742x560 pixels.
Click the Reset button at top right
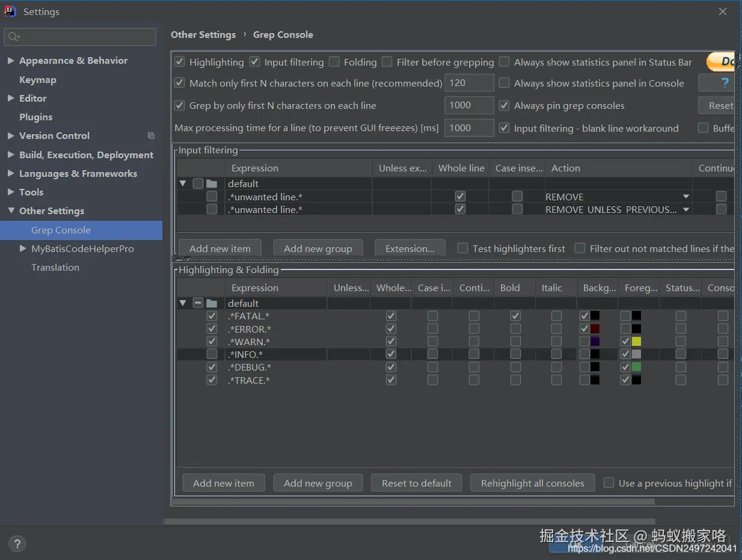click(x=717, y=105)
